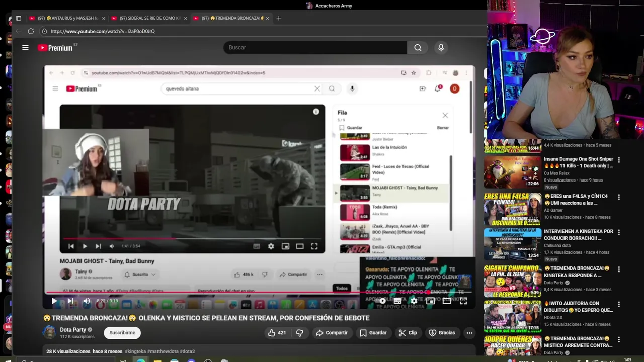Open options for MISTICO ARREMETE CONTRA video
The width and height of the screenshot is (644, 362).
point(619,339)
